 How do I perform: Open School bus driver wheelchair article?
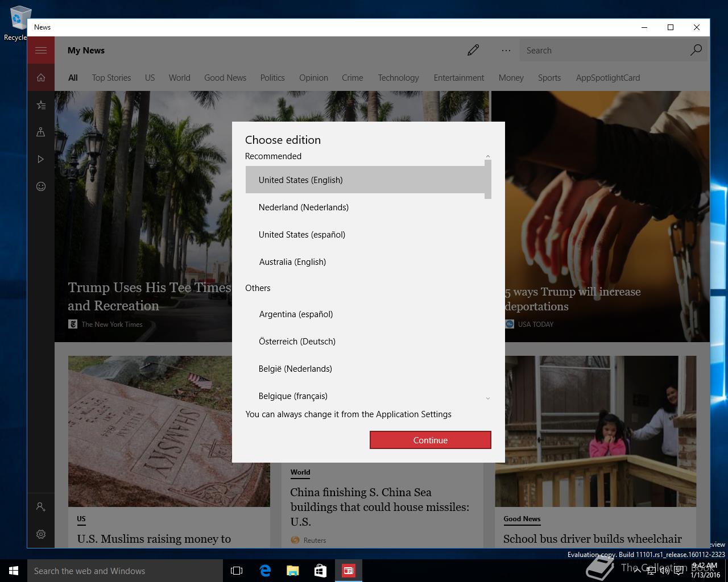pos(593,539)
